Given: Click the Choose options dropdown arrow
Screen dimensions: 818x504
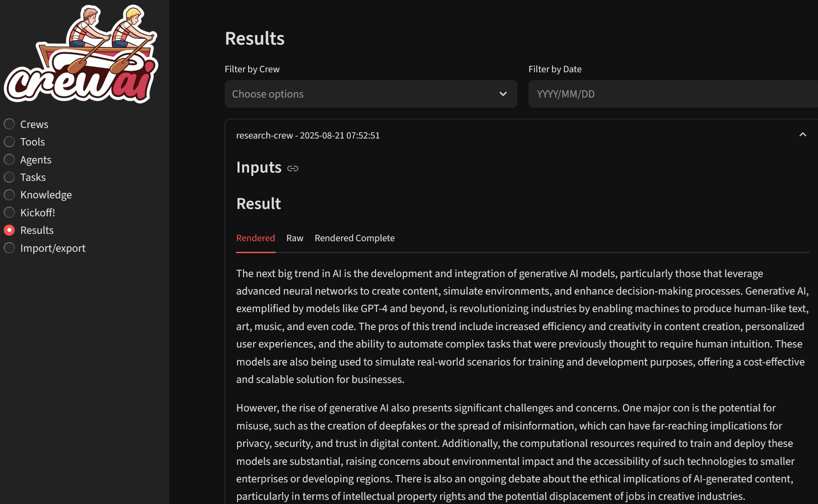Looking at the screenshot, I should pos(503,94).
